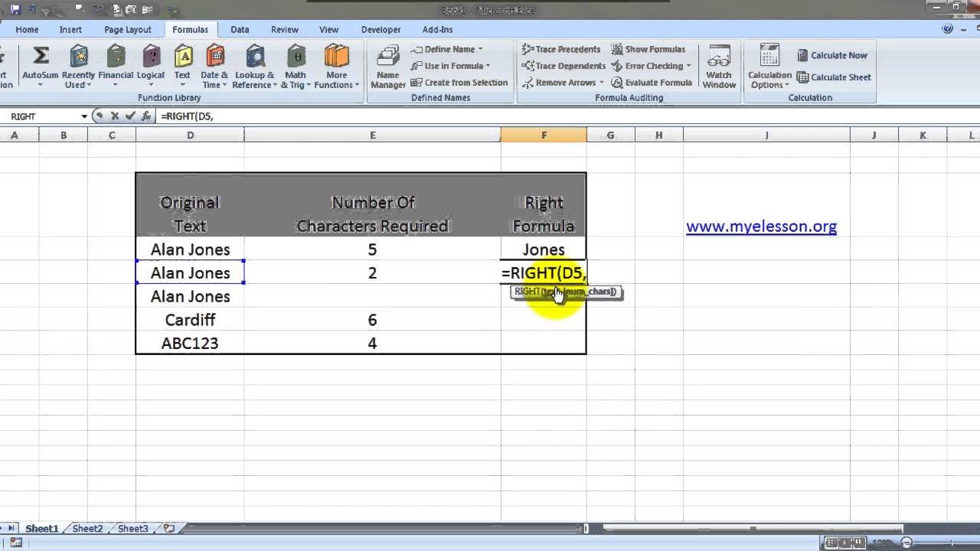The width and height of the screenshot is (980, 551).
Task: Click Calculate Sheet
Action: (x=834, y=77)
